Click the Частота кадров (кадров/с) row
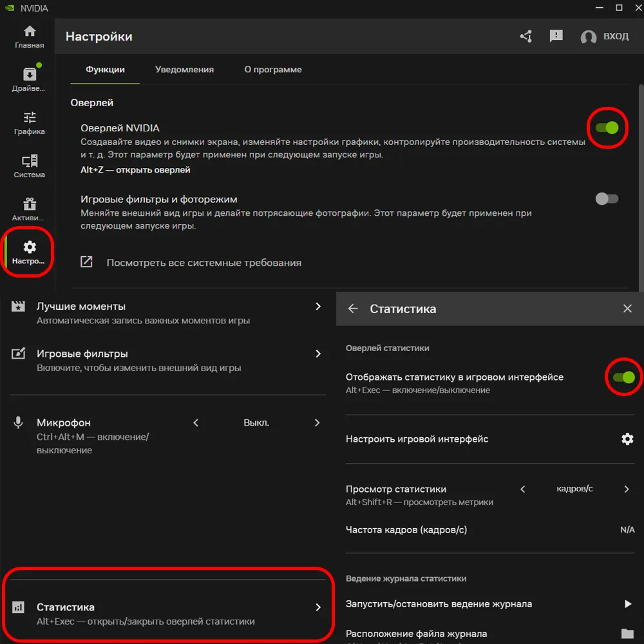644x644 pixels. point(490,530)
